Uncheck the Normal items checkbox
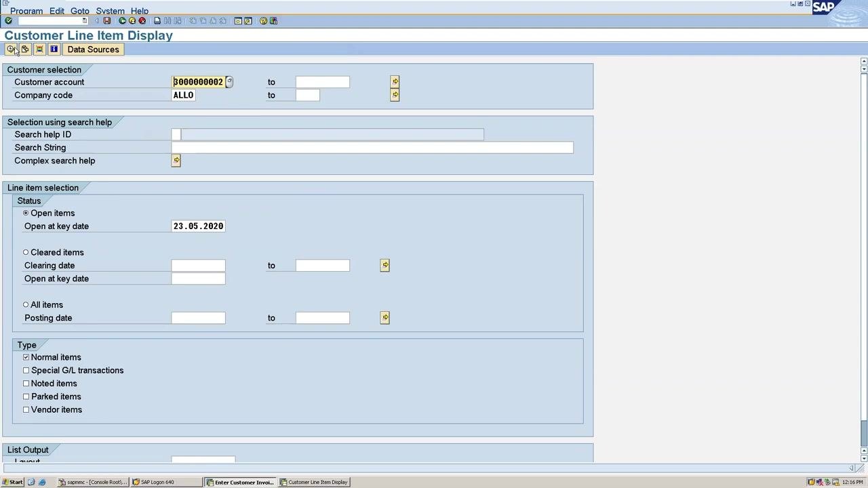This screenshot has height=488, width=868. [x=26, y=357]
